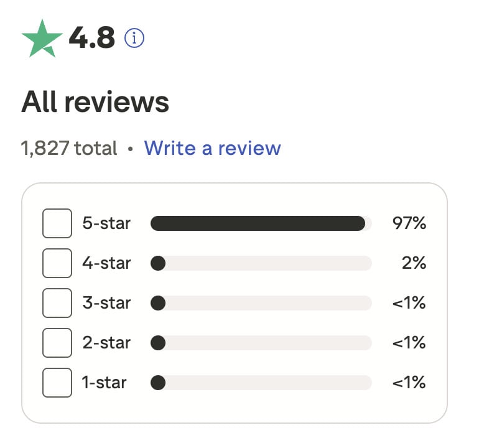Click the 3-star rating progress bar
The width and height of the screenshot is (484, 448).
click(x=261, y=303)
